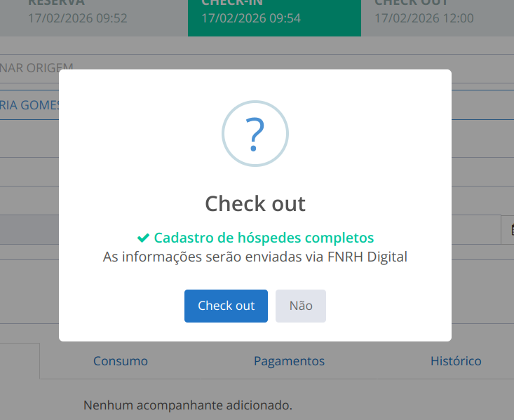514x420 pixels.
Task: Go to the Histórico tab
Action: coord(456,361)
